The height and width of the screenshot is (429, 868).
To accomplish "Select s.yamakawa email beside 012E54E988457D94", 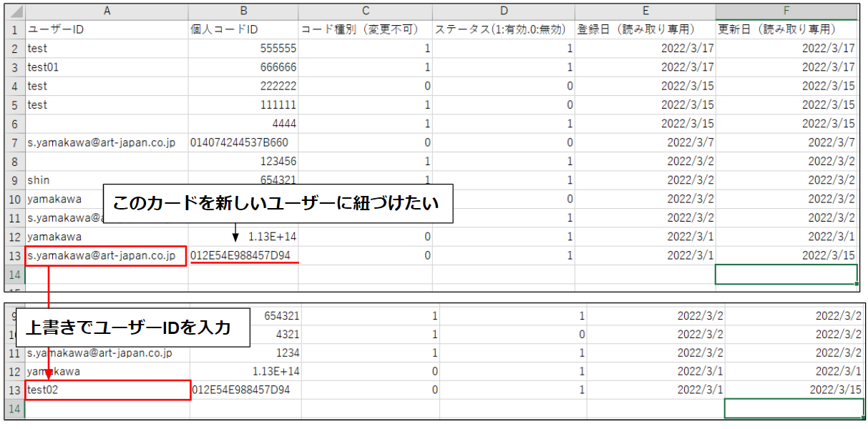I will [106, 255].
